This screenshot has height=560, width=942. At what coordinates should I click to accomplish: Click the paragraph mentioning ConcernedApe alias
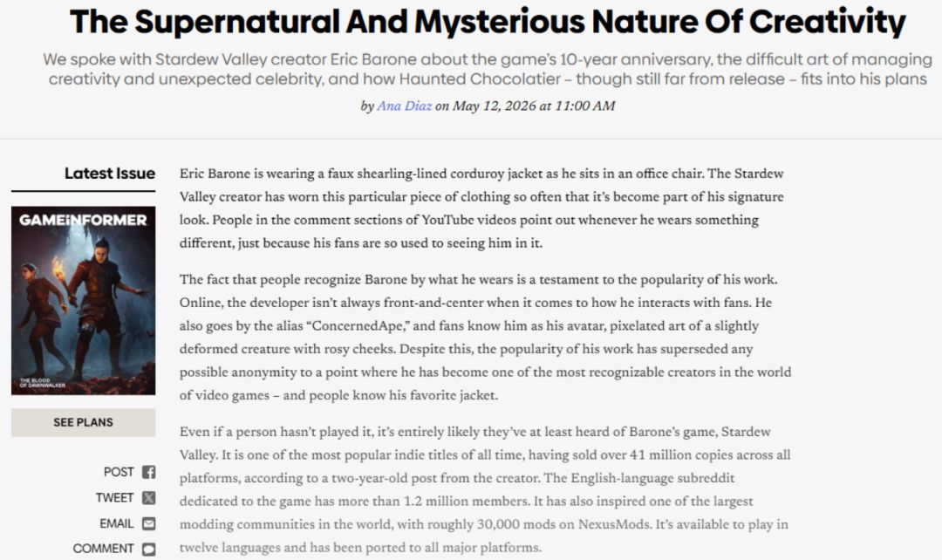pos(486,338)
